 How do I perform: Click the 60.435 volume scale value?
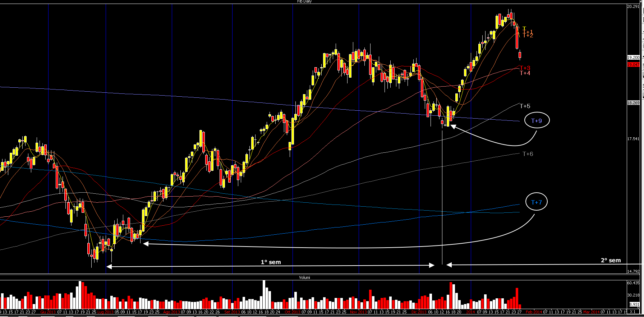[634, 283]
